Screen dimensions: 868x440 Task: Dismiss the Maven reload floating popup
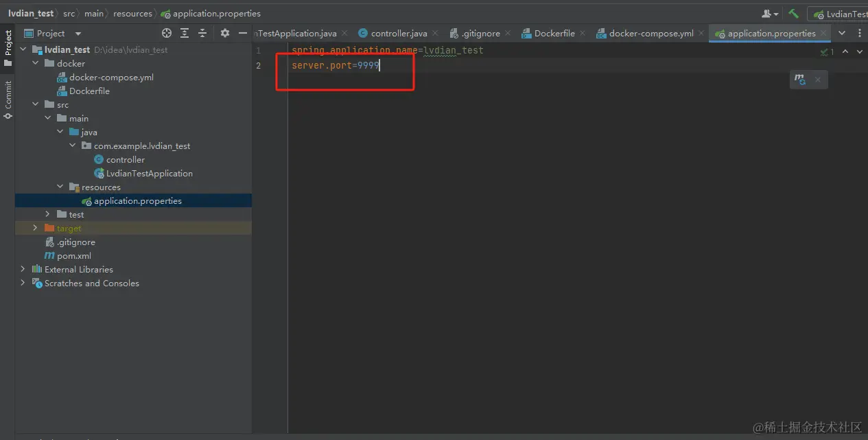pyautogui.click(x=818, y=80)
